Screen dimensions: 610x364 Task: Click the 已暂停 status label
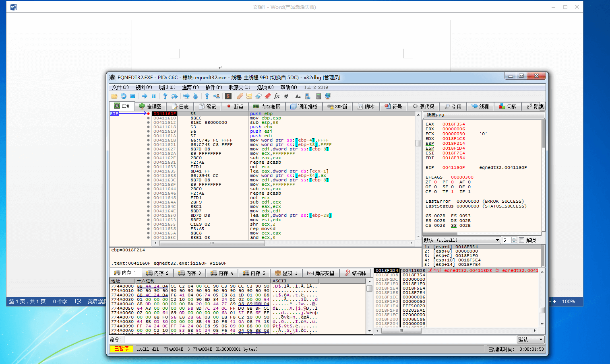121,349
